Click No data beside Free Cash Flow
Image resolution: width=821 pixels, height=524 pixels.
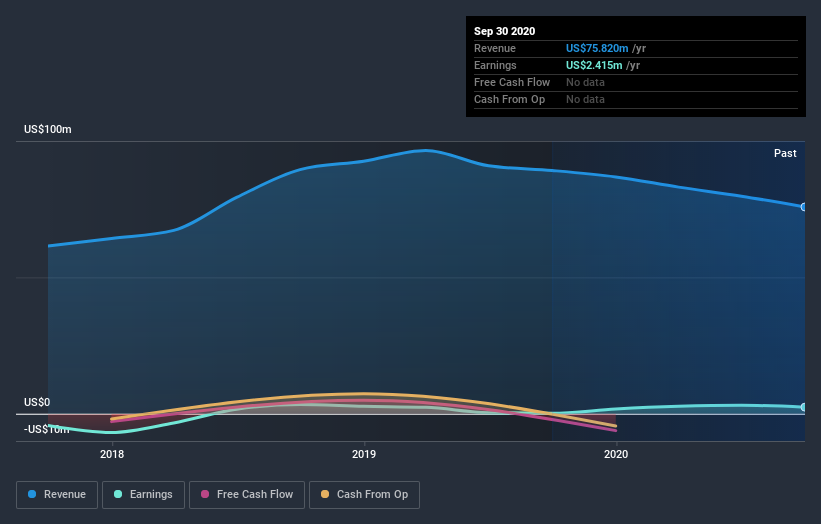tap(585, 82)
